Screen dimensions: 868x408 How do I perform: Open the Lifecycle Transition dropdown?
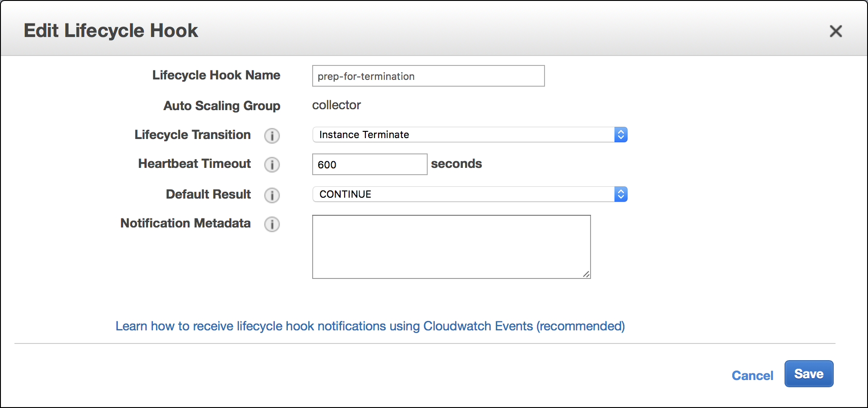tap(469, 134)
